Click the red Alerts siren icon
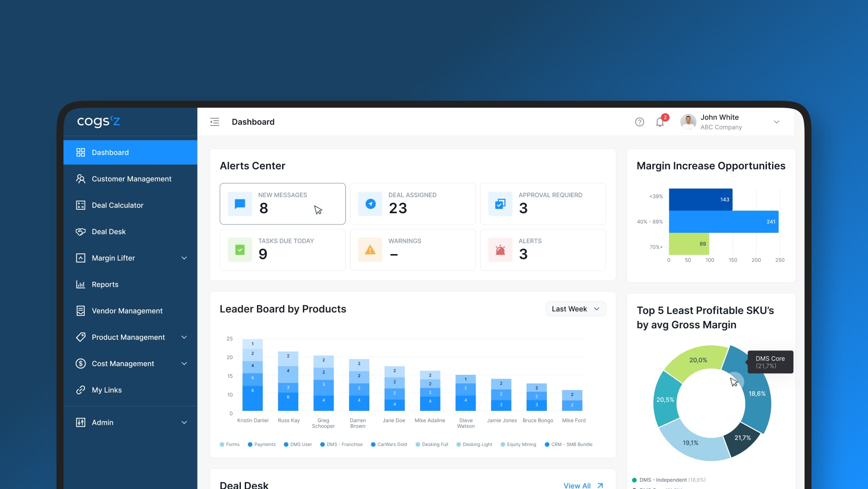868x489 pixels. (x=500, y=250)
